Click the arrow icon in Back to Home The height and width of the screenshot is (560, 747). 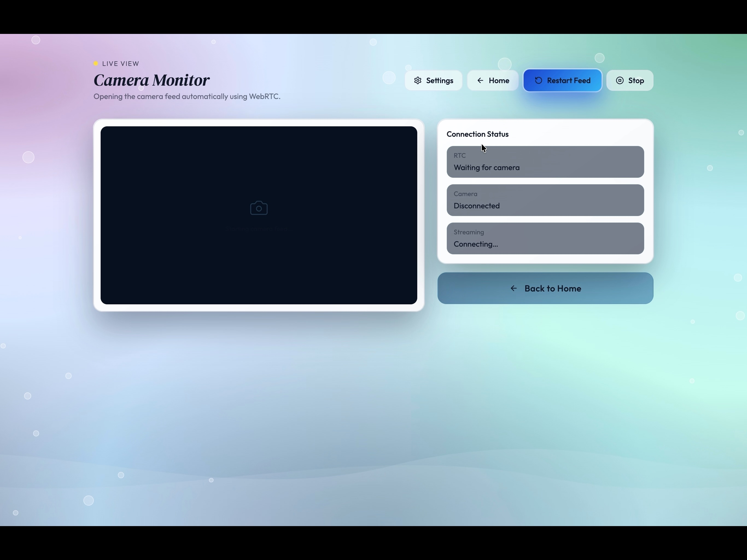tap(514, 288)
